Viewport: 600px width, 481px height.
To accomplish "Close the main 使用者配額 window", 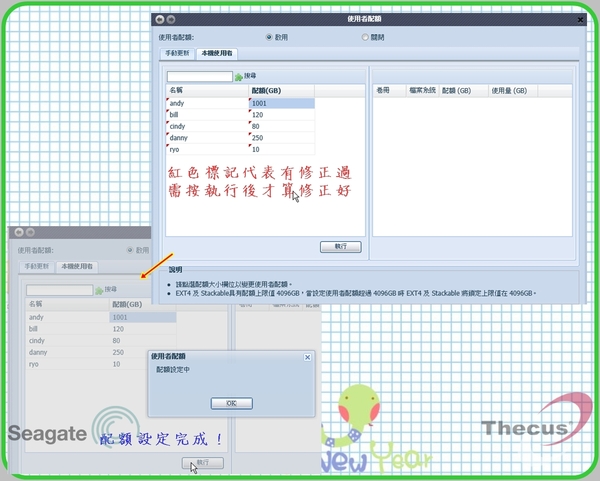I will click(583, 19).
